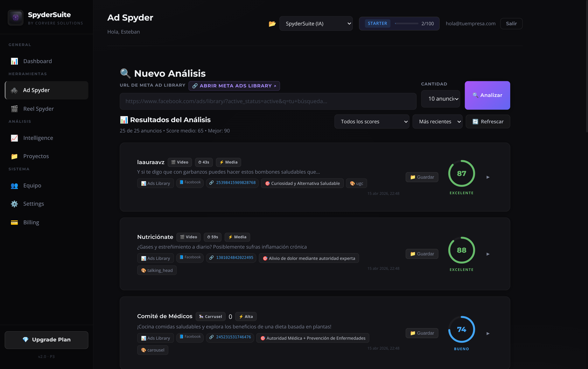Viewport: 588px width, 369px height.
Task: Expand the SpyderSuite (IA) project dropdown
Action: [316, 23]
